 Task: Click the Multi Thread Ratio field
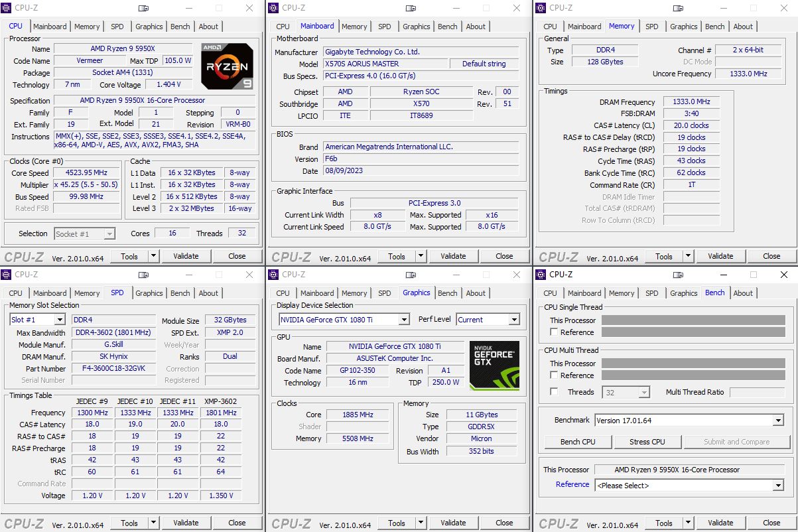(x=757, y=393)
